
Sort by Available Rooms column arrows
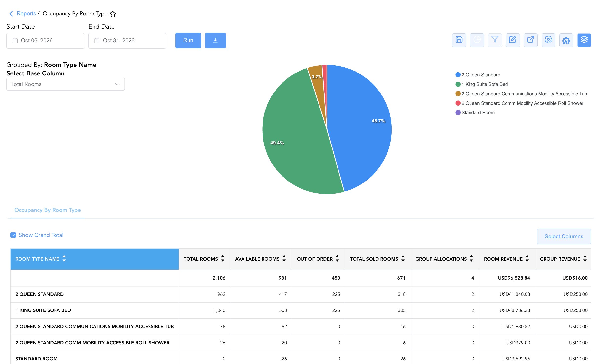click(284, 259)
